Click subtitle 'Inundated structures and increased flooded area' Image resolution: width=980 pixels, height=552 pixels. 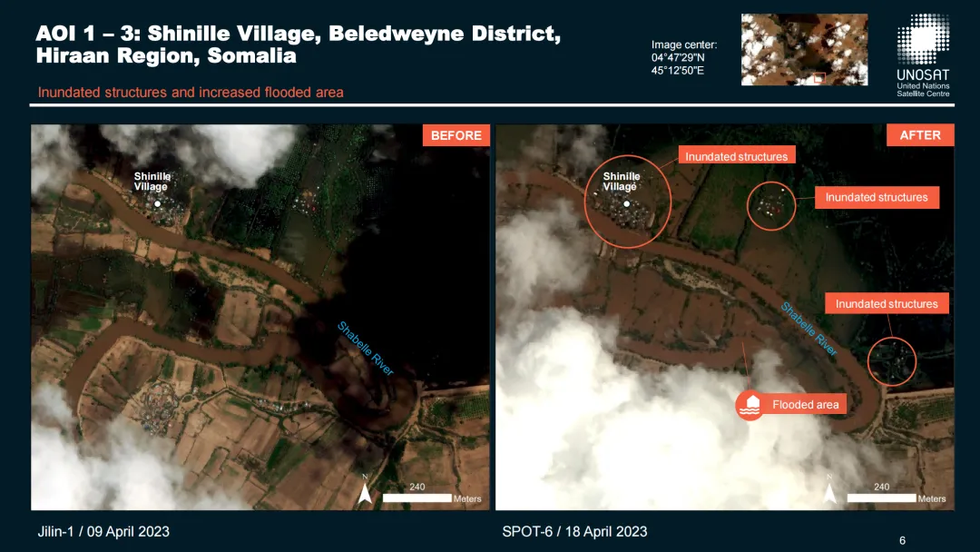(x=191, y=93)
